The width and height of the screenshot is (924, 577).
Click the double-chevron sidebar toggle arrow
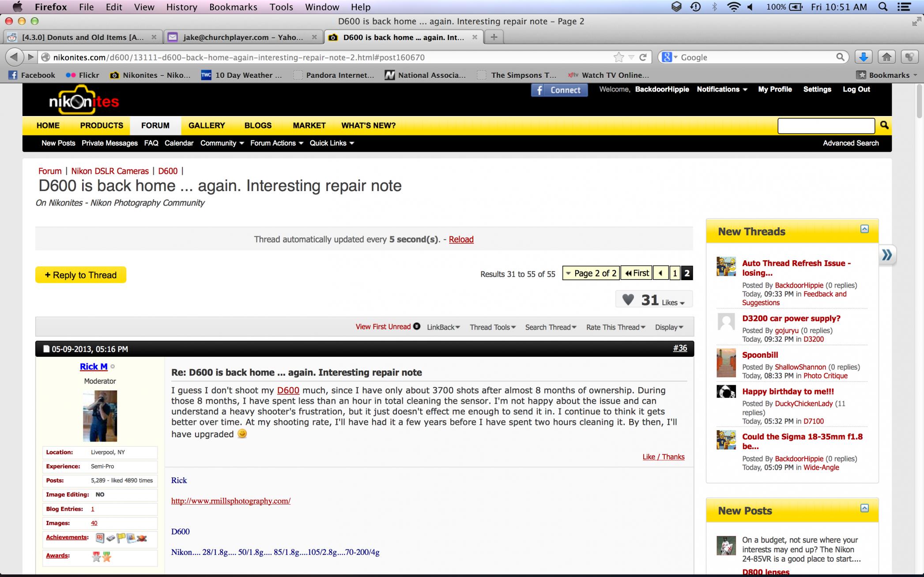pos(887,255)
